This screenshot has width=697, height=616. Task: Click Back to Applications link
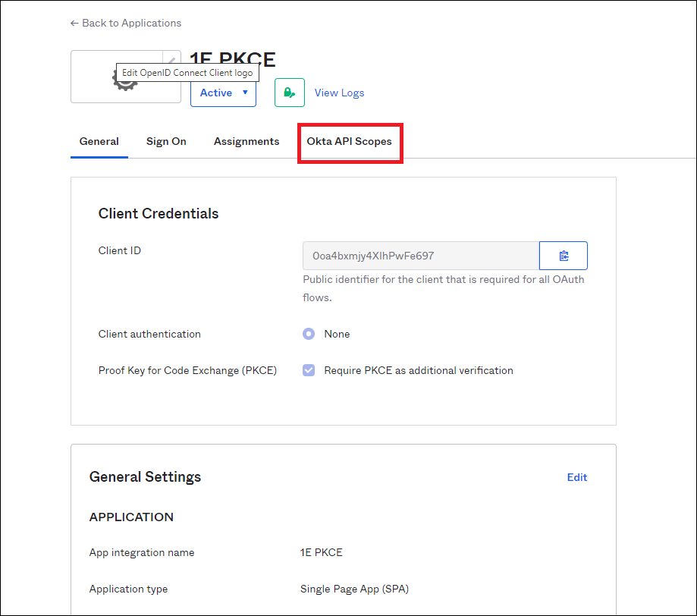[x=126, y=24]
